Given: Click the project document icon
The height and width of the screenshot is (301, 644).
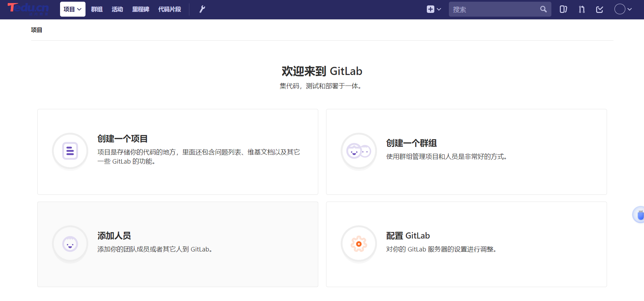Looking at the screenshot, I should pyautogui.click(x=70, y=151).
